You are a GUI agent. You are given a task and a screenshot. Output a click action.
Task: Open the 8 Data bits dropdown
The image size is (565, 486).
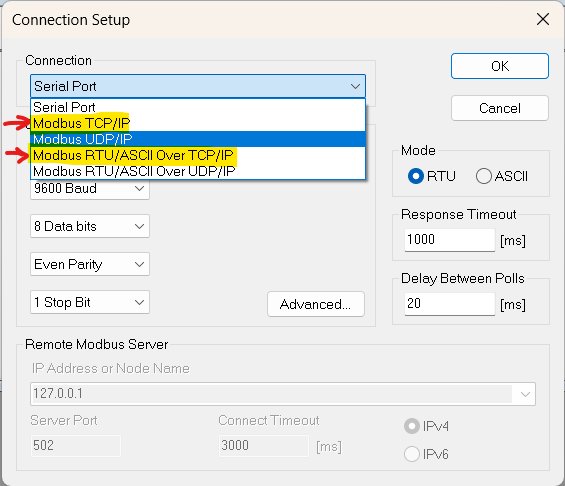[x=90, y=226]
